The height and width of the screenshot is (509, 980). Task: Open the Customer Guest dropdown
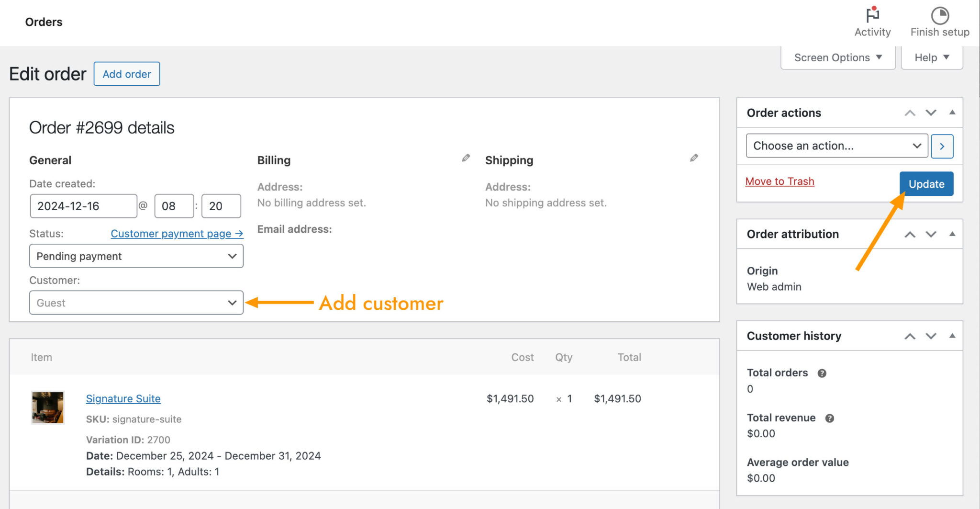(136, 303)
